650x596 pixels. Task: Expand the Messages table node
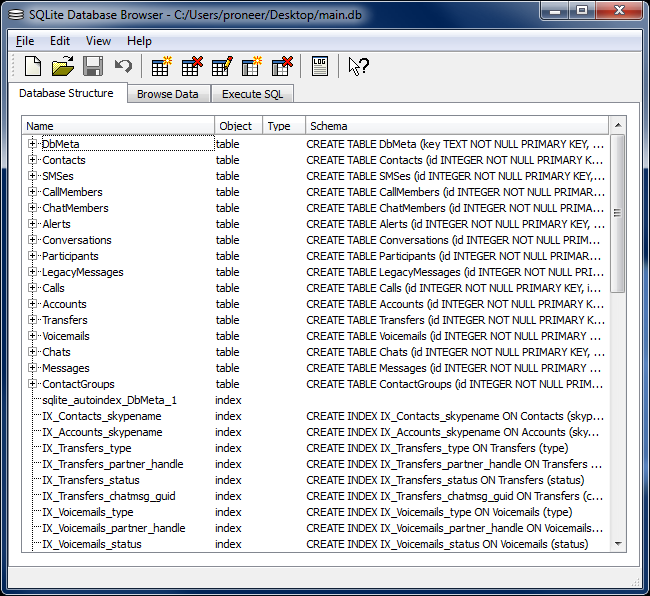[x=32, y=368]
